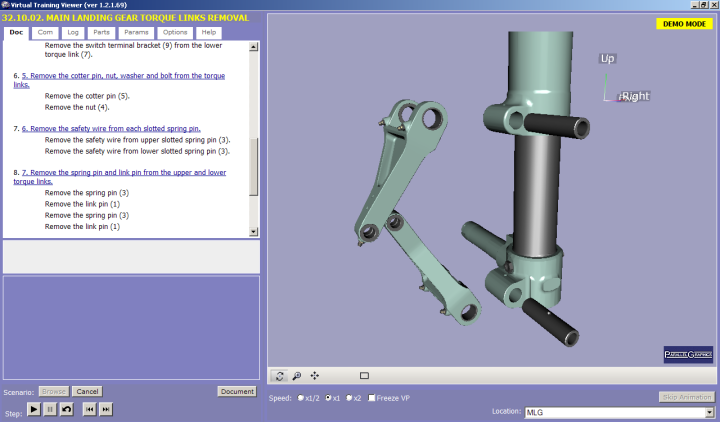Select the rotate view tool
Image resolution: width=720 pixels, height=422 pixels.
[280, 376]
